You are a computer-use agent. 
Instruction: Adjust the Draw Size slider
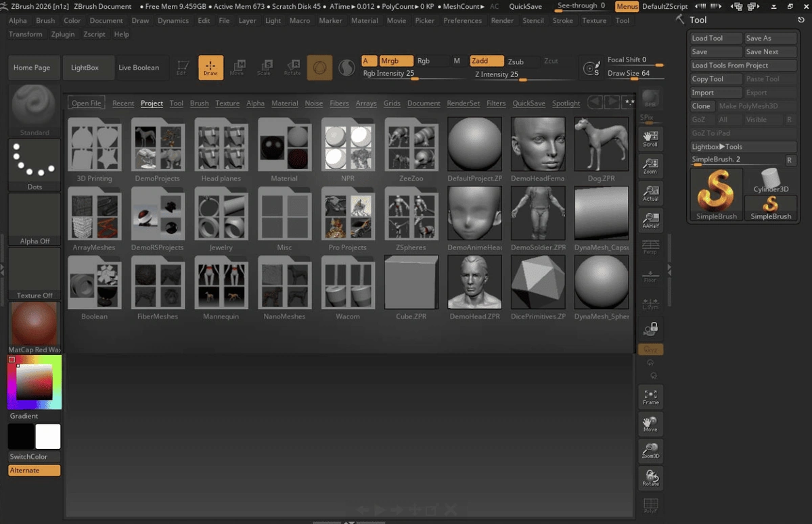pyautogui.click(x=636, y=74)
